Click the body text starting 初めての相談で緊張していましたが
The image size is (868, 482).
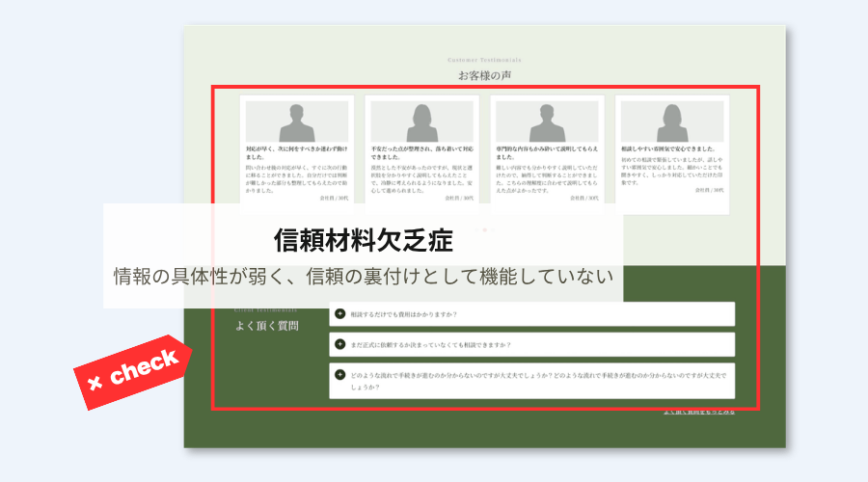[x=672, y=171]
